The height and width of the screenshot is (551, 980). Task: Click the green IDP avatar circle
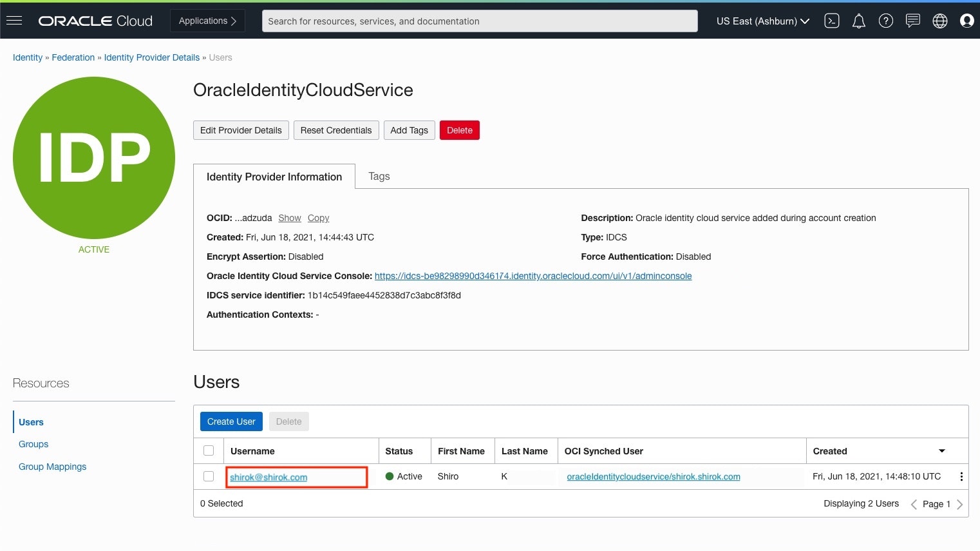94,158
